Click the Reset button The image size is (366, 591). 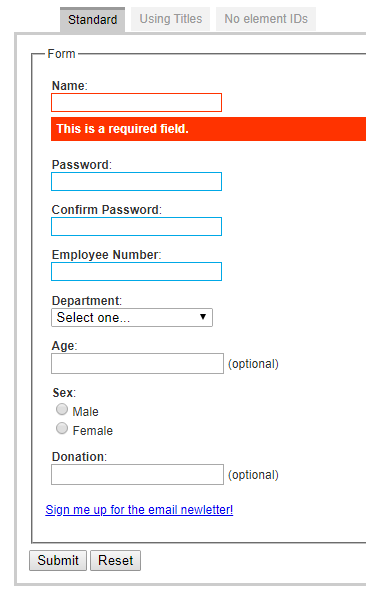[x=116, y=560]
